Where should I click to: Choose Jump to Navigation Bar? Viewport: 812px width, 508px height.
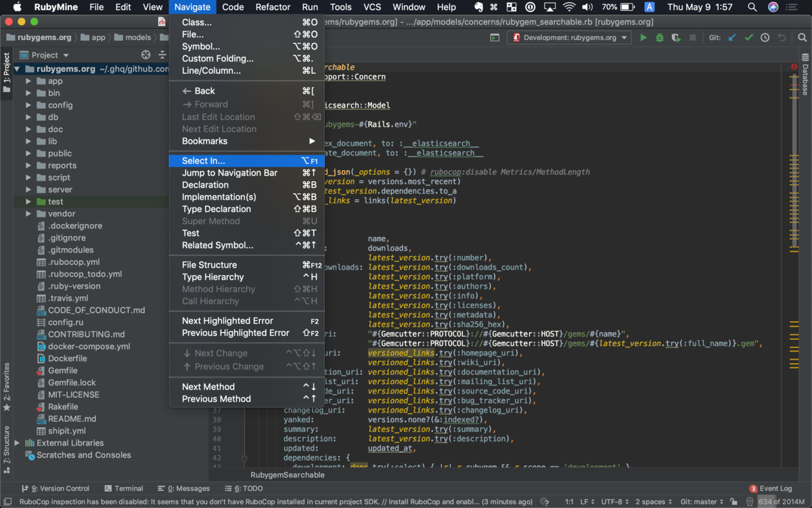click(x=247, y=173)
